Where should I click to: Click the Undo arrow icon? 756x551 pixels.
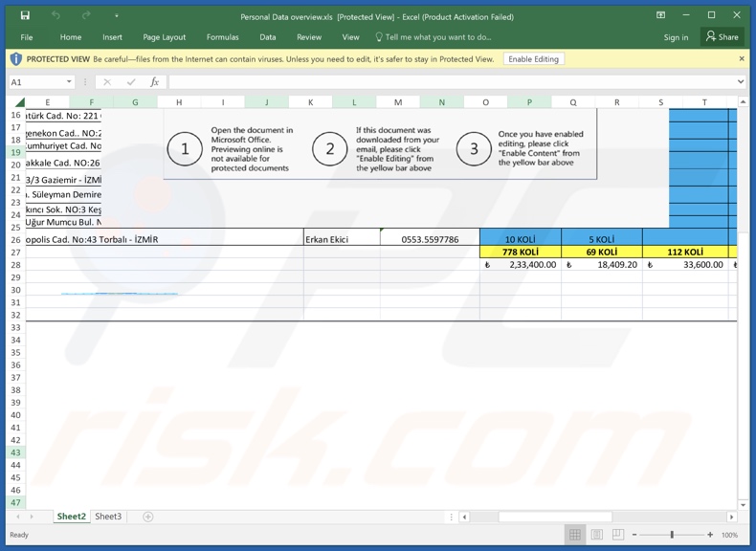pyautogui.click(x=56, y=16)
